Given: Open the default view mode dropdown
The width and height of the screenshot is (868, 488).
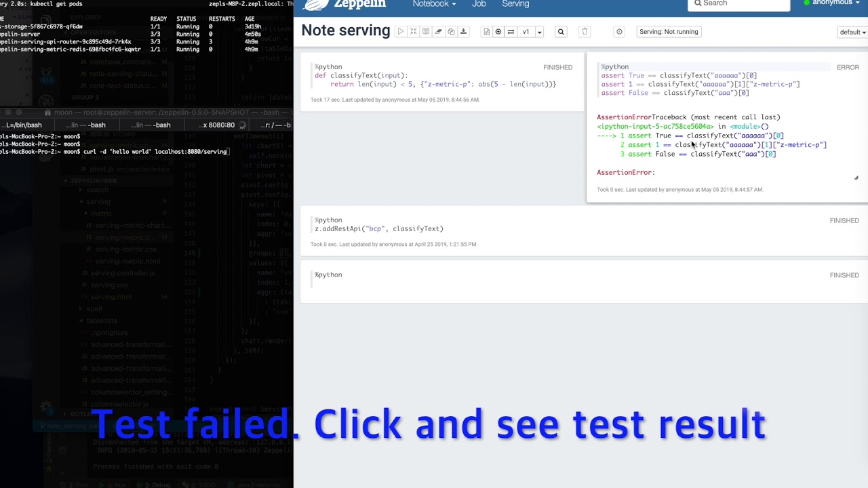Looking at the screenshot, I should tap(853, 32).
